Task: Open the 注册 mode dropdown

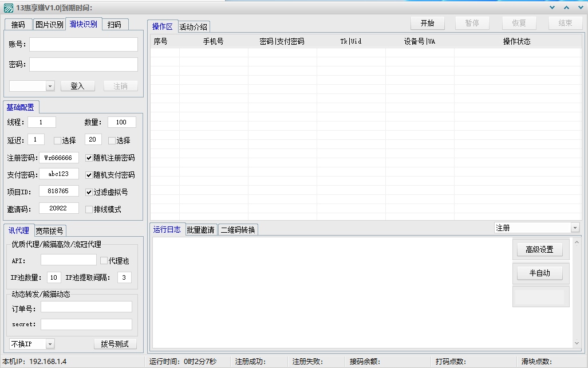Action: (x=575, y=228)
